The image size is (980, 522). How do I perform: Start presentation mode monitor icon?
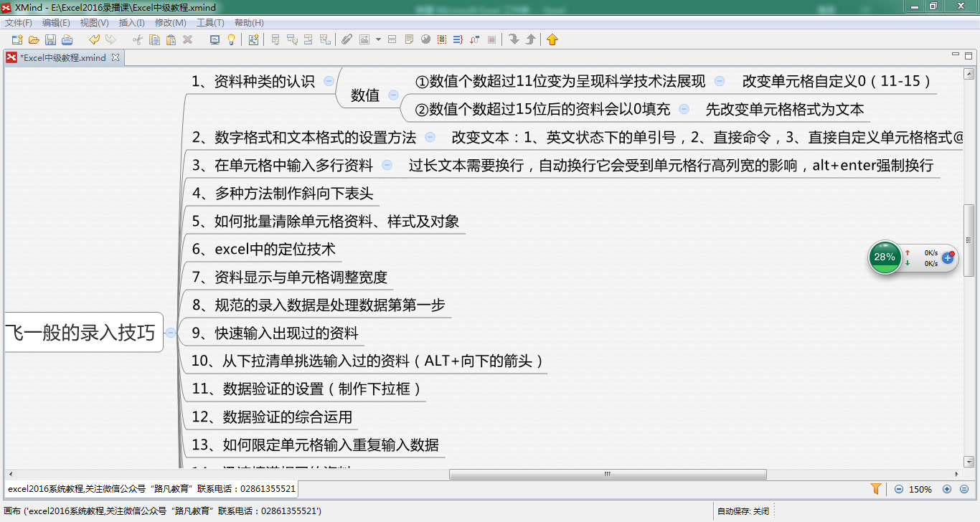pos(215,39)
